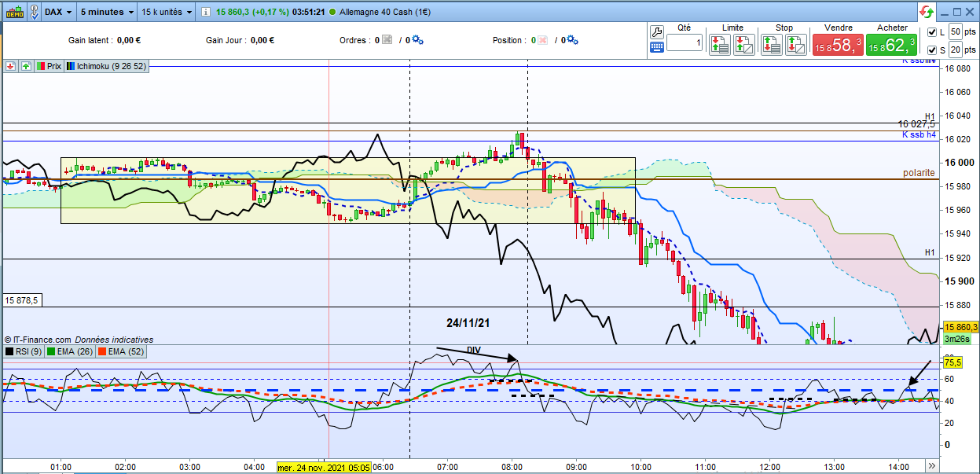Click the red-green refresh arrows icon
The image size is (980, 474).
pyautogui.click(x=927, y=13)
